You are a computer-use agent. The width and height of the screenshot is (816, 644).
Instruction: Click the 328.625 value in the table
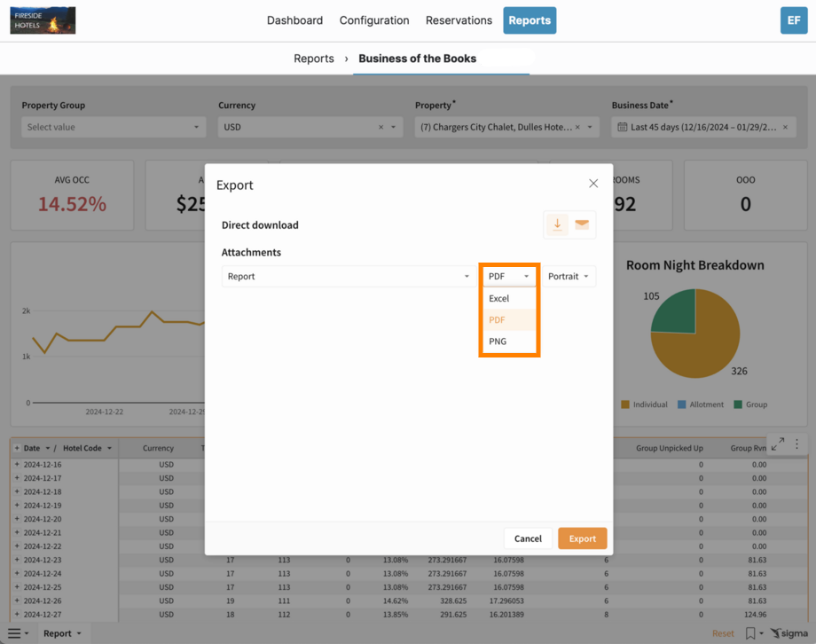click(453, 601)
